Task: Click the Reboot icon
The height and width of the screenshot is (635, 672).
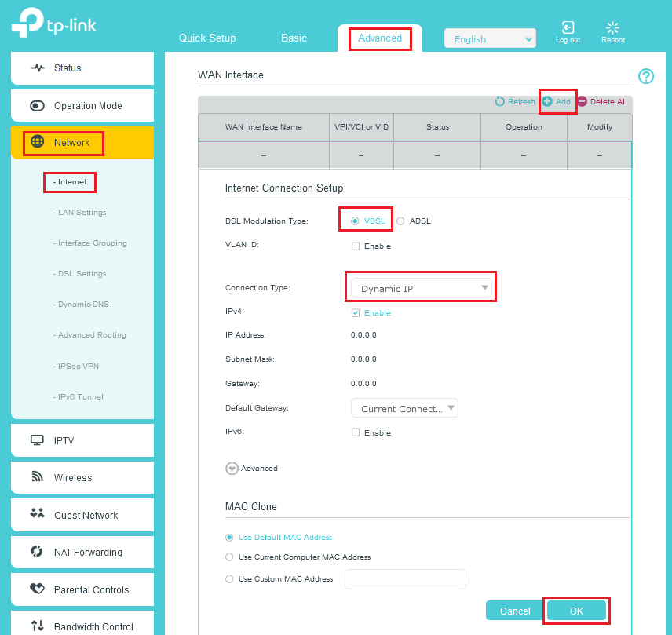Action: click(x=613, y=27)
